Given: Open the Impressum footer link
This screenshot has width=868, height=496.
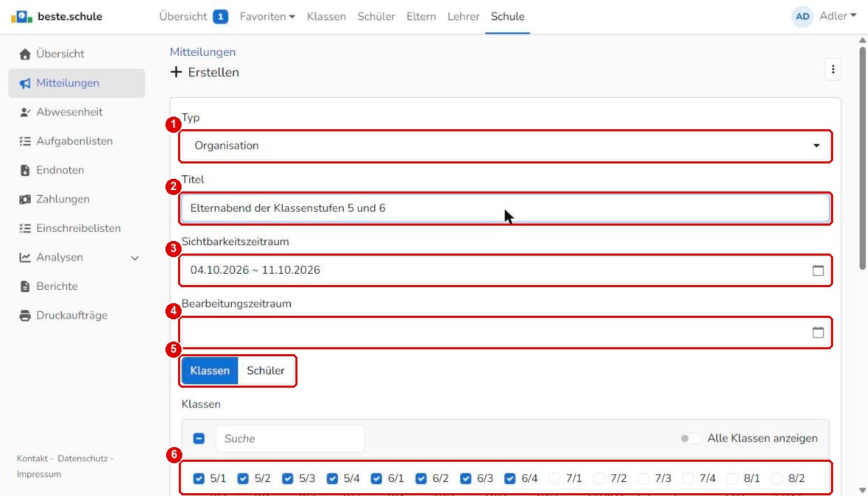Looking at the screenshot, I should tap(38, 474).
